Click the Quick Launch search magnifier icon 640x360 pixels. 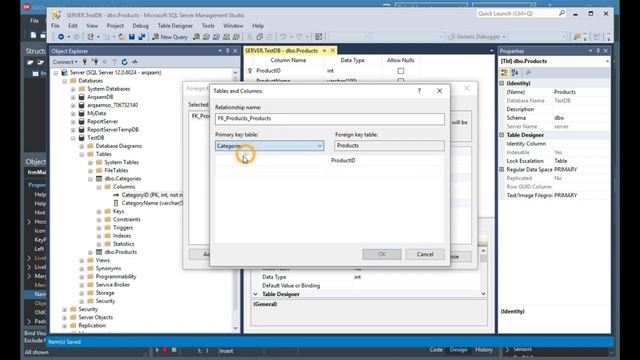coord(562,13)
